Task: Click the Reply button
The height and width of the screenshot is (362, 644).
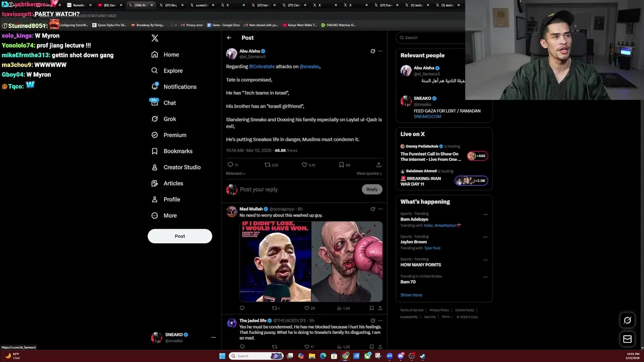Action: point(372,189)
